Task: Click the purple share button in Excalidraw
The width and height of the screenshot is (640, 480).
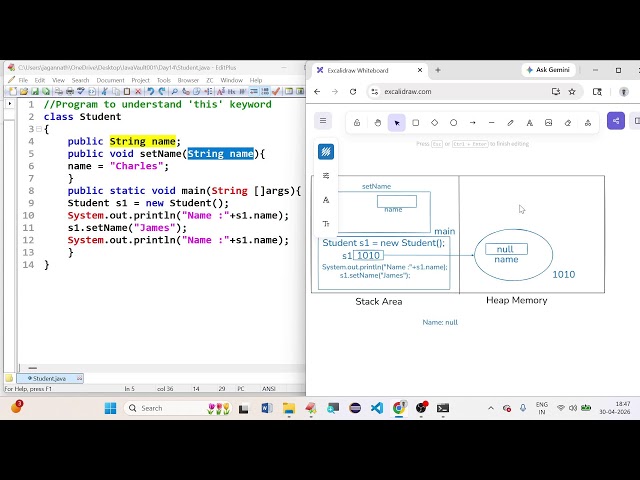Action: click(616, 121)
